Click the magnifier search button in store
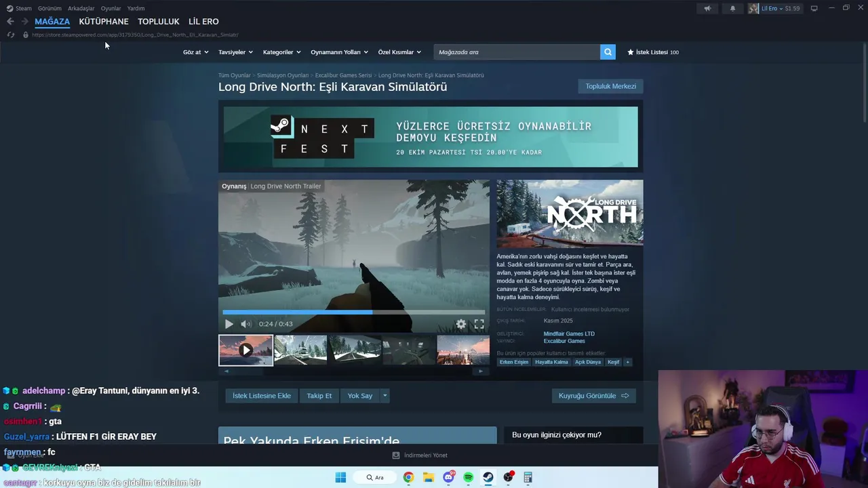This screenshot has width=868, height=488. pyautogui.click(x=608, y=52)
